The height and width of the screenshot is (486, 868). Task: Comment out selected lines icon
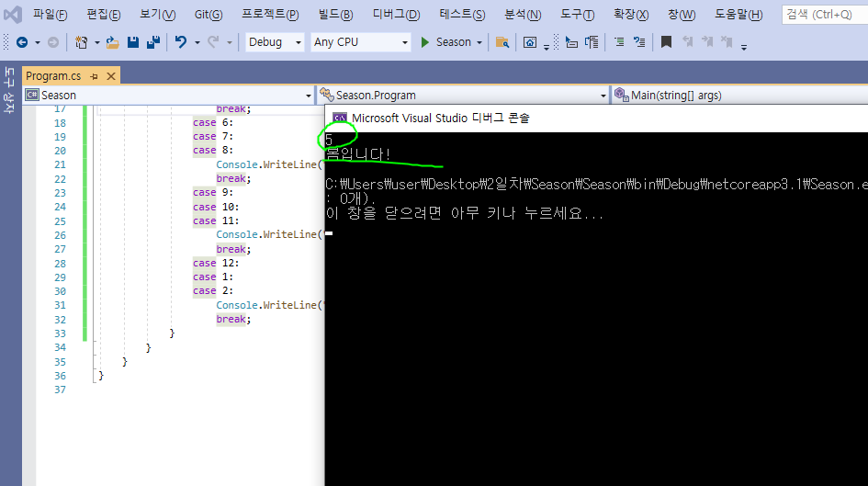point(639,42)
